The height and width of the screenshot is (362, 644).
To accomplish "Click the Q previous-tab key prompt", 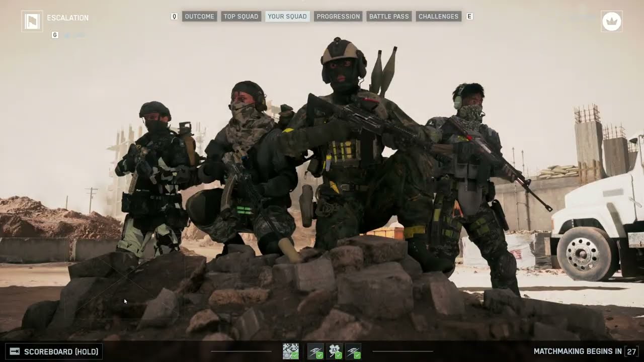I will (175, 17).
